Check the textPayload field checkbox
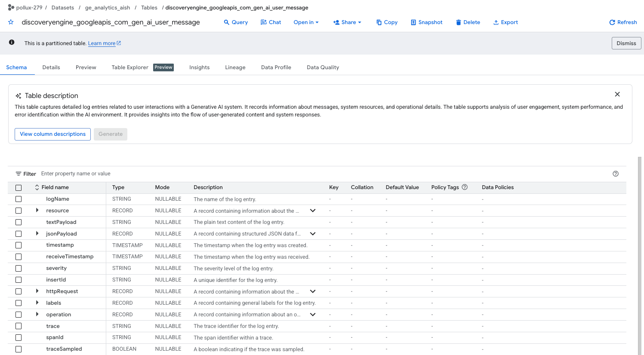This screenshot has height=355, width=644. pyautogui.click(x=18, y=222)
